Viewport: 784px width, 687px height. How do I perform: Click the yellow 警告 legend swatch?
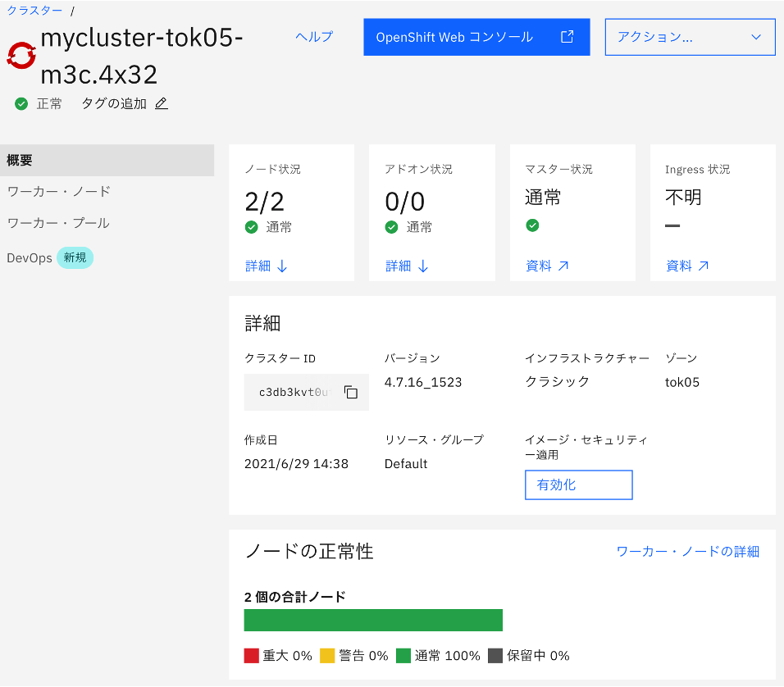click(x=327, y=656)
